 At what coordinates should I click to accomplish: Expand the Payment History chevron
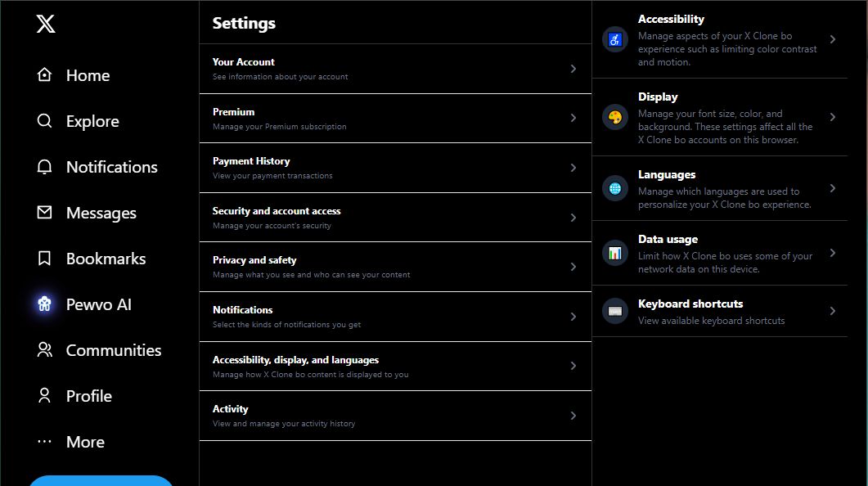click(x=573, y=168)
